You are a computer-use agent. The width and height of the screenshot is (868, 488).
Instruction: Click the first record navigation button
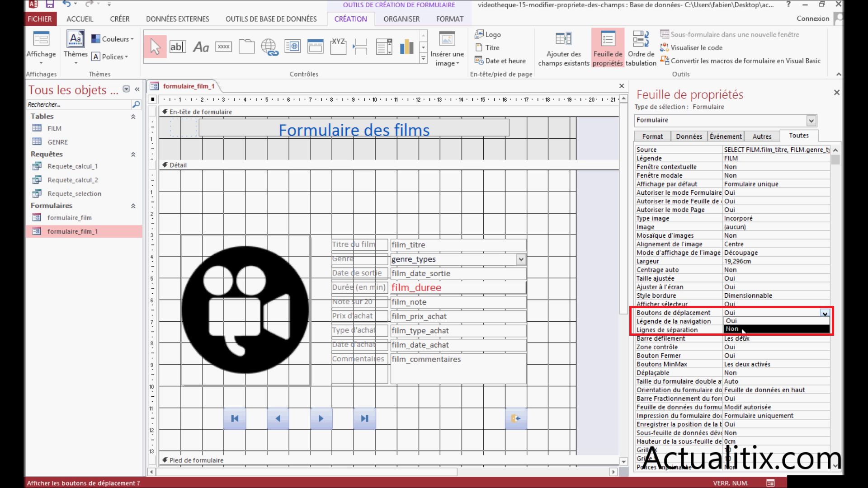pos(235,418)
